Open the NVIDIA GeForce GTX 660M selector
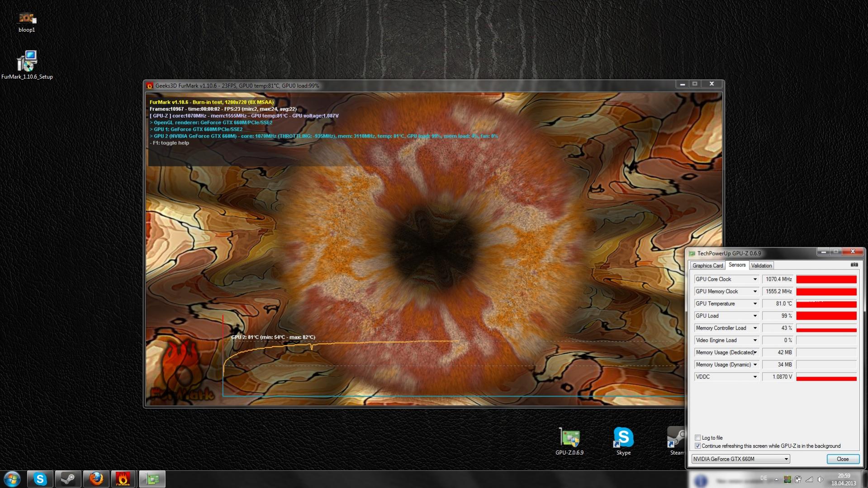Image resolution: width=868 pixels, height=488 pixels. pos(740,459)
